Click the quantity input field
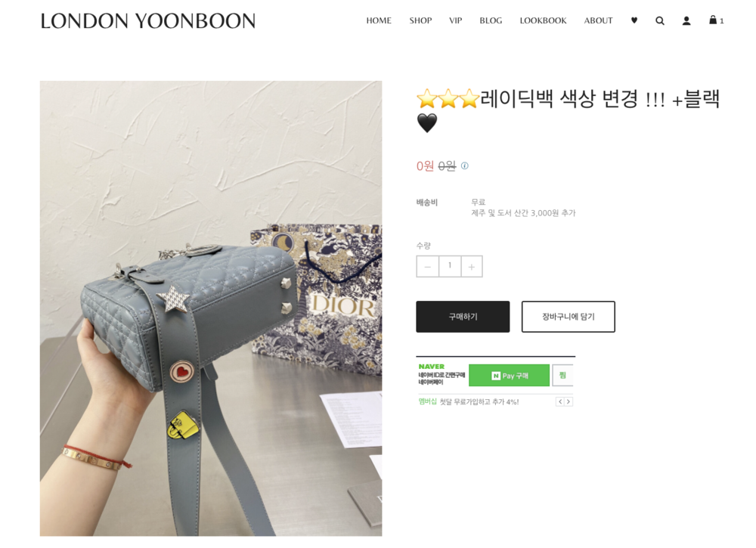 click(450, 267)
